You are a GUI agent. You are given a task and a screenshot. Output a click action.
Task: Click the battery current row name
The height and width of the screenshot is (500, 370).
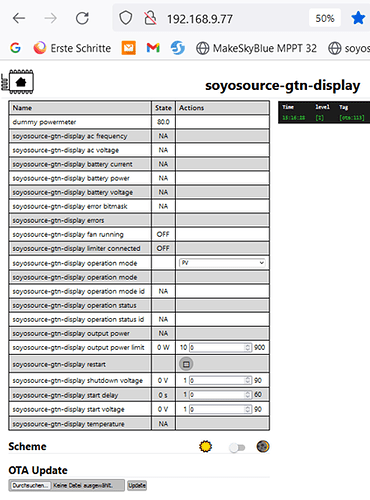72,164
